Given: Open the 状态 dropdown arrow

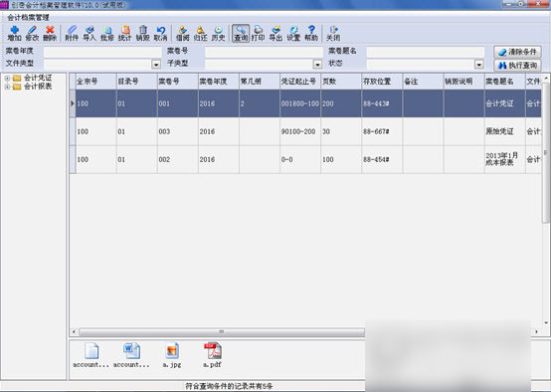Looking at the screenshot, I should [479, 65].
